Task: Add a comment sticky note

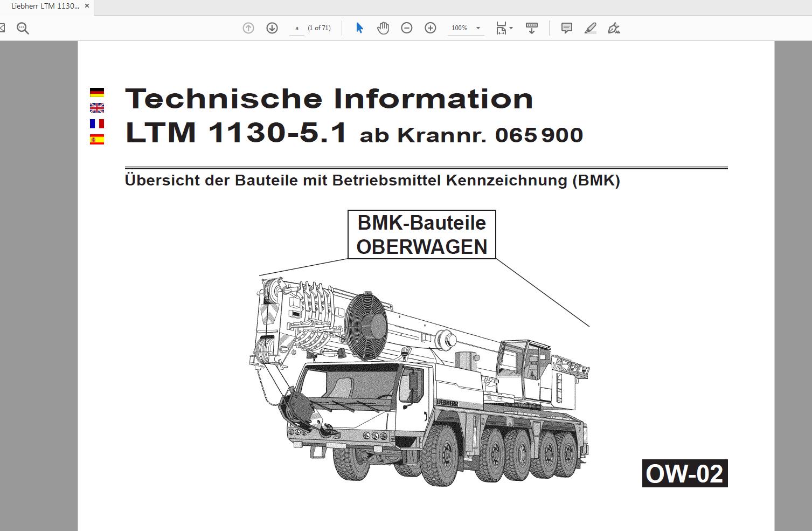Action: point(567,28)
